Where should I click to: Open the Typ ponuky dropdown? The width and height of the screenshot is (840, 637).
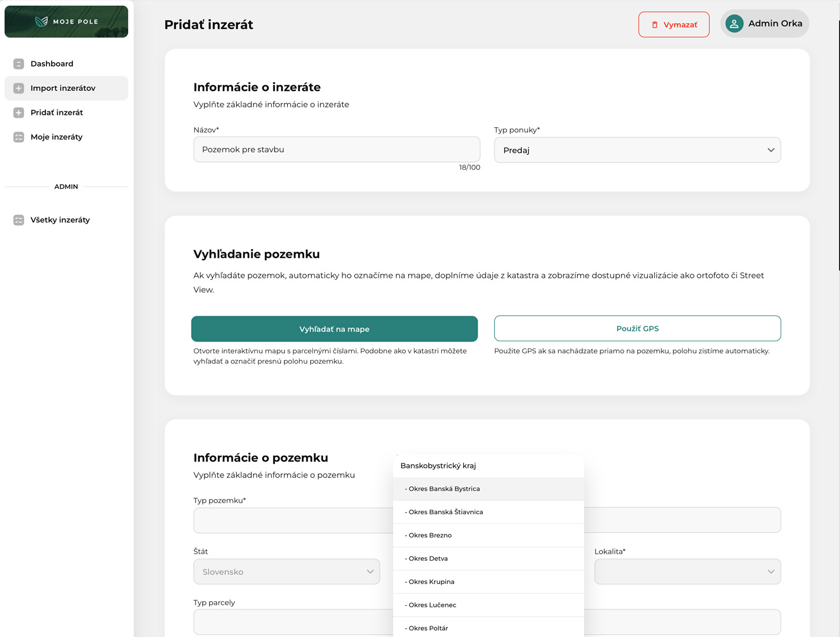point(637,150)
